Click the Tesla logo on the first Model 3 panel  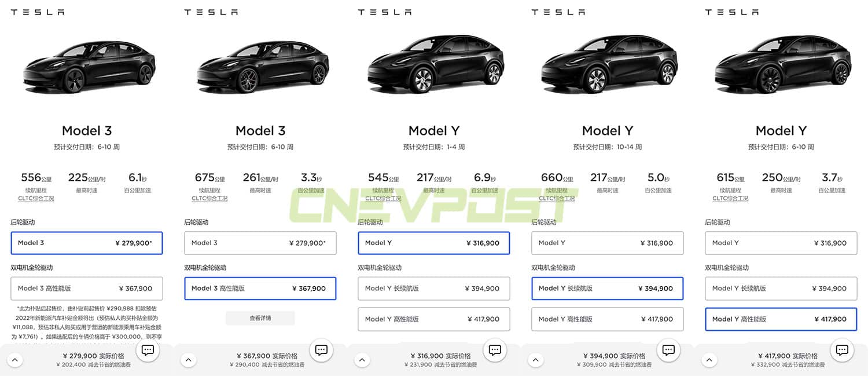(37, 11)
